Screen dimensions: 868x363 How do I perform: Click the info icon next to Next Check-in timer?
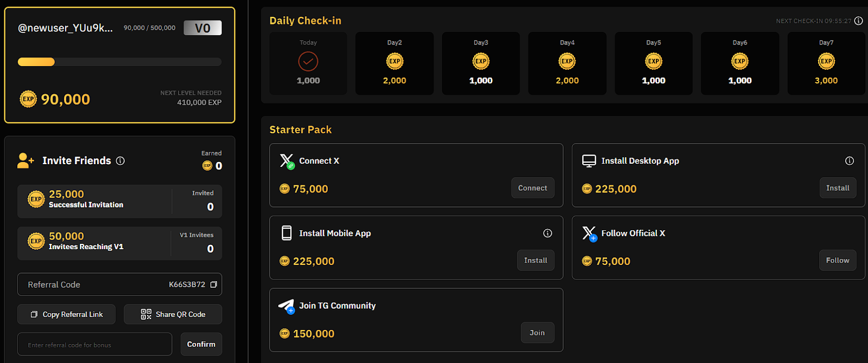(858, 21)
